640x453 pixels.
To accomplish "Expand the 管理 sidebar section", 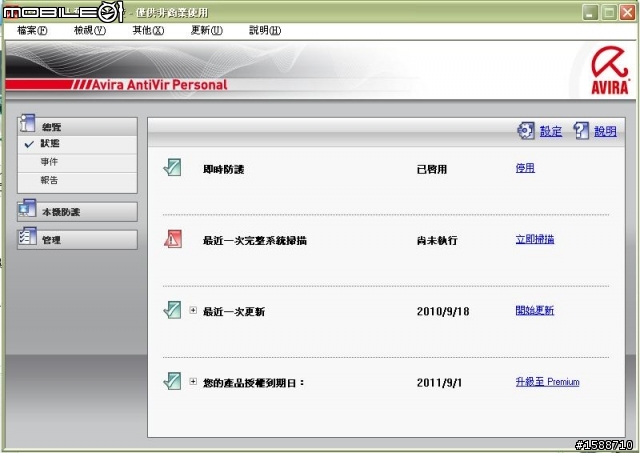I will (x=77, y=240).
